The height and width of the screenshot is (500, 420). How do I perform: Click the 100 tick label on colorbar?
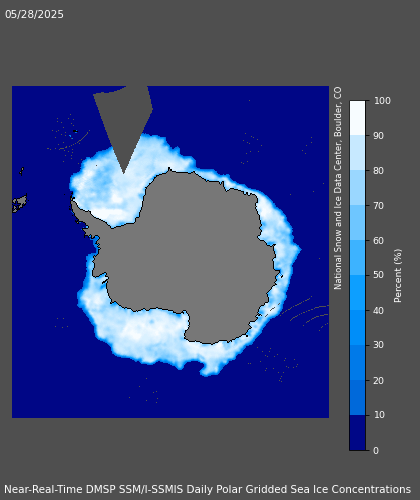point(382,101)
